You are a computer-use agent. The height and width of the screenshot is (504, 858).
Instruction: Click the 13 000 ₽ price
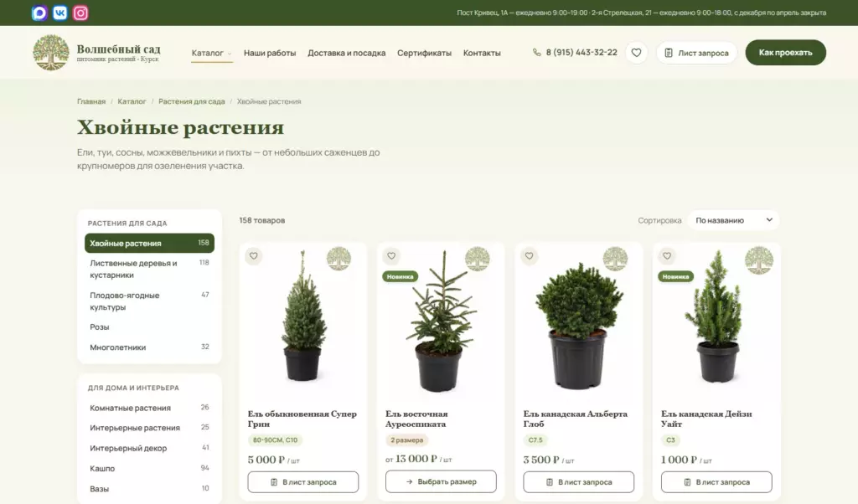[x=416, y=459]
